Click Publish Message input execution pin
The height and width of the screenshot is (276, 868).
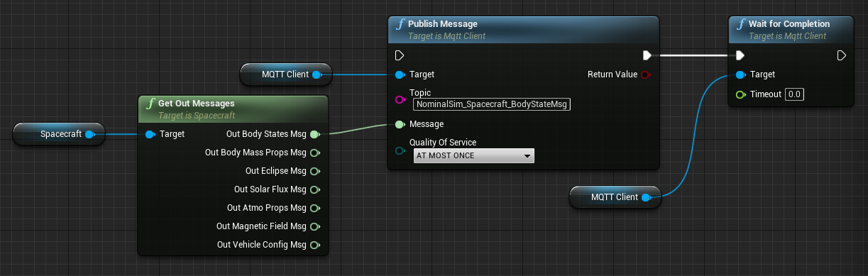(x=399, y=55)
